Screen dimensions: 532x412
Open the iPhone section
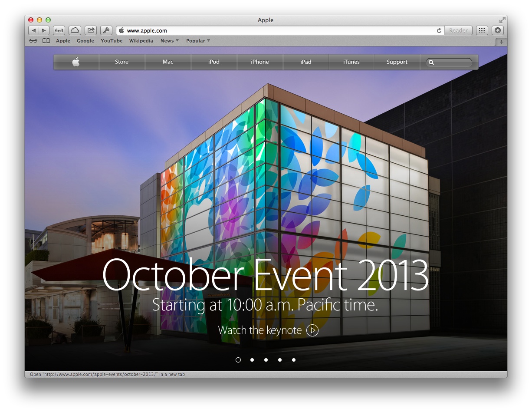pyautogui.click(x=260, y=62)
